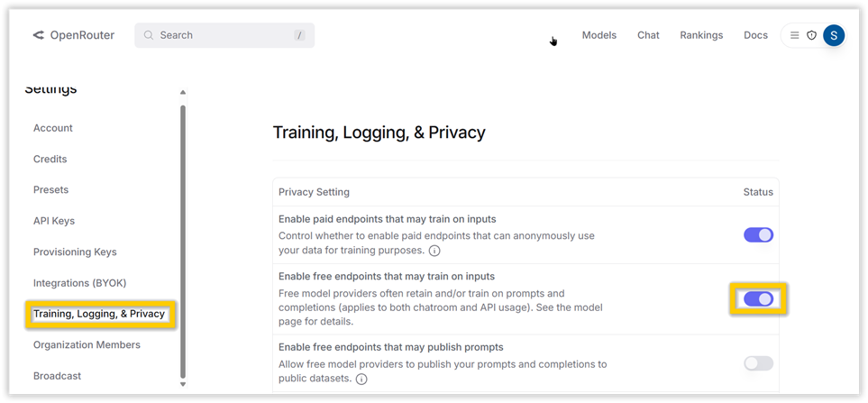868x403 pixels.
Task: Click the magnifier icon in search bar
Action: tap(149, 35)
